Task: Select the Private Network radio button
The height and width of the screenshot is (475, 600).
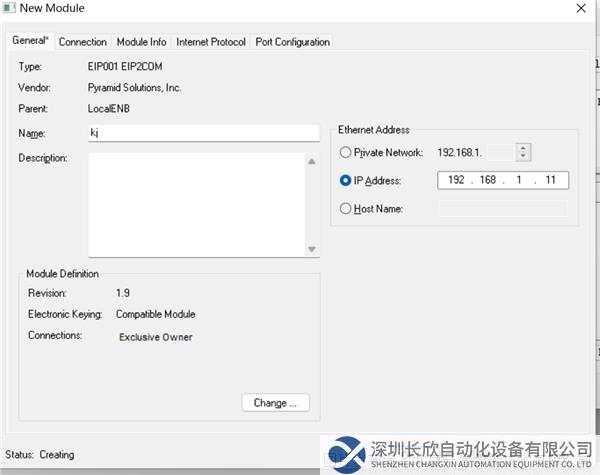Action: (x=346, y=154)
